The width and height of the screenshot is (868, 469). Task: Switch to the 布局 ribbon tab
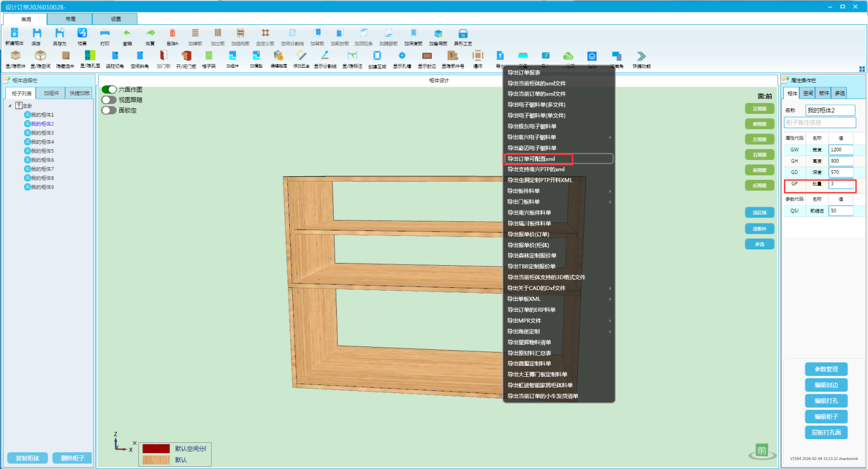(71, 19)
